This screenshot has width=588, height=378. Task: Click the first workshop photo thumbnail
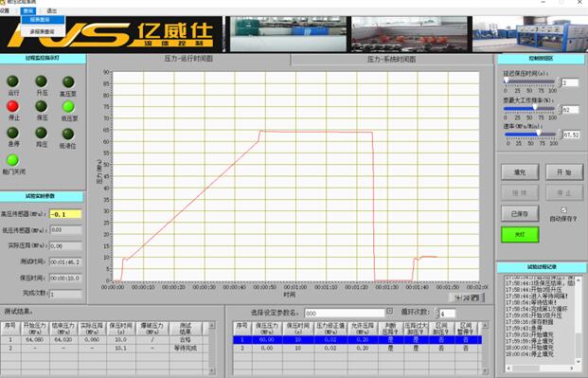point(288,34)
